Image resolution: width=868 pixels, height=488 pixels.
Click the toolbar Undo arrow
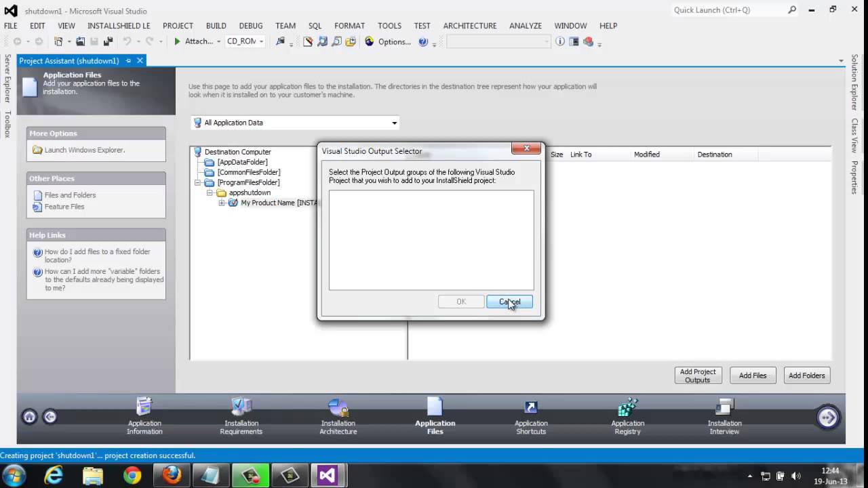point(127,41)
